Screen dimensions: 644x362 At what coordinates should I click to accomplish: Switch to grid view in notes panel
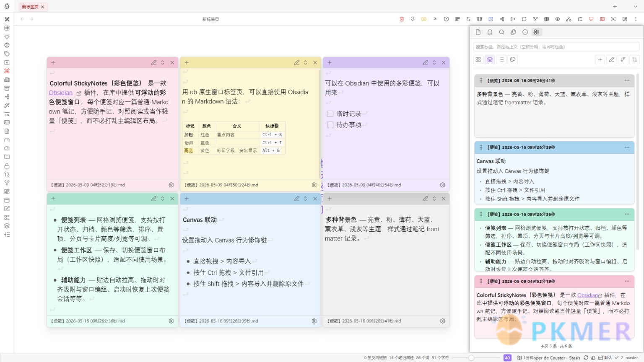point(478,59)
